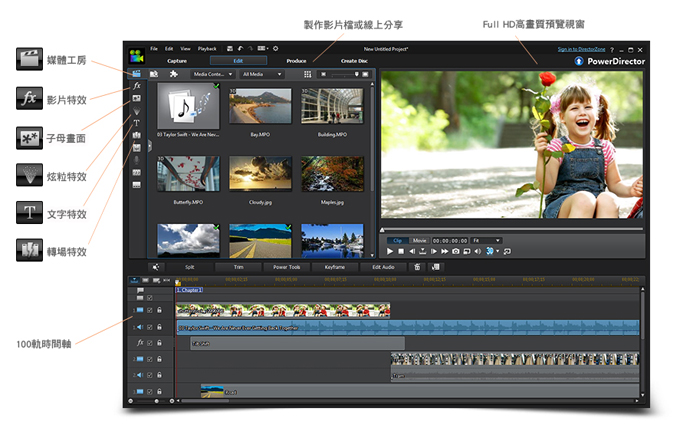Open the Title Room T icon
The image size is (690, 425).
pos(136,123)
